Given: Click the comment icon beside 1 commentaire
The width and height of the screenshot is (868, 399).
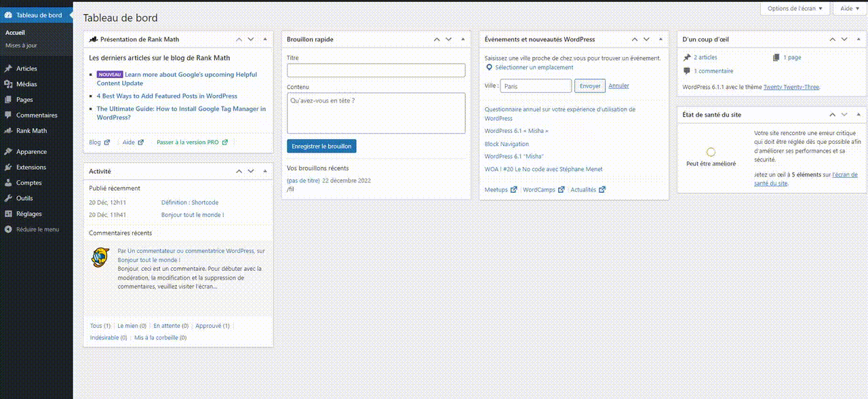Looking at the screenshot, I should pyautogui.click(x=687, y=71).
